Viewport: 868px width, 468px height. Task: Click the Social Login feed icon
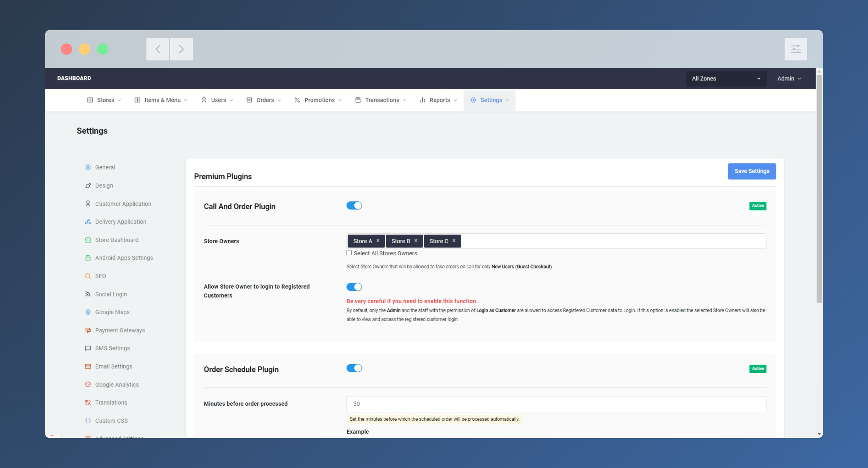(x=88, y=294)
